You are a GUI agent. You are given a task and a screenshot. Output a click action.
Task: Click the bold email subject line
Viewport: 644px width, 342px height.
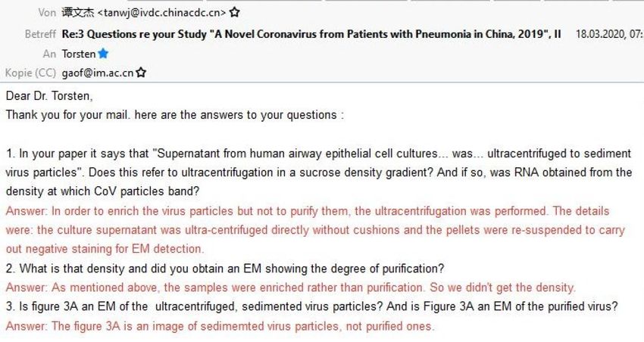pos(311,34)
